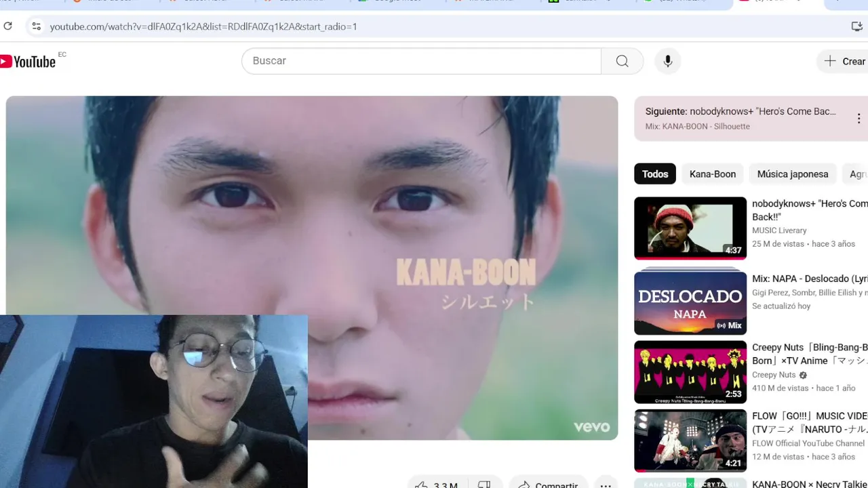868x488 pixels.
Task: Click the URL address bar
Action: pyautogui.click(x=434, y=26)
